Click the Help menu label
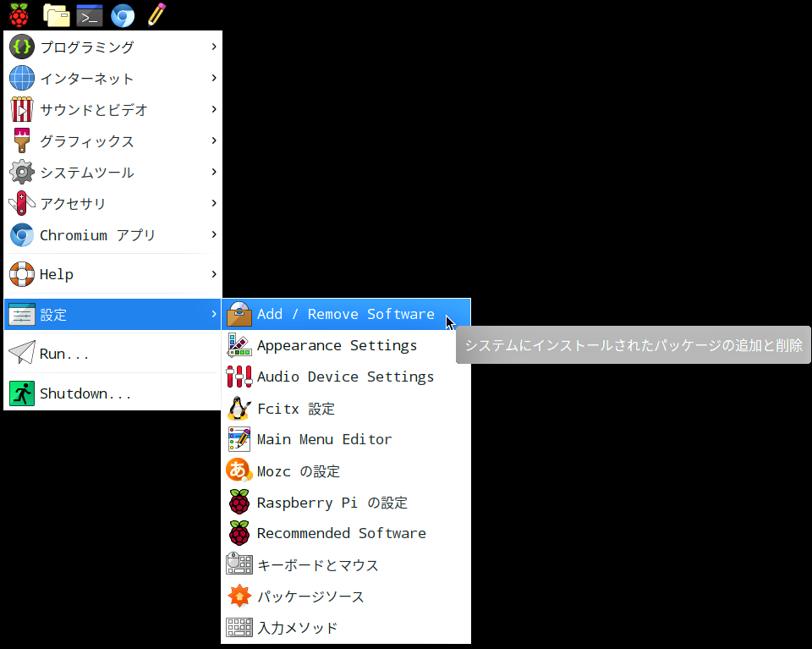The width and height of the screenshot is (812, 649). pyautogui.click(x=57, y=274)
